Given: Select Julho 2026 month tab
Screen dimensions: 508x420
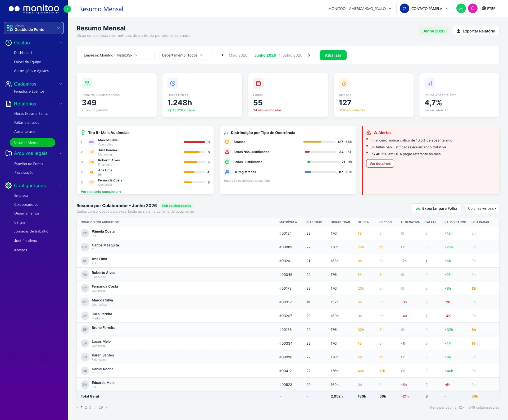Looking at the screenshot, I should point(292,55).
